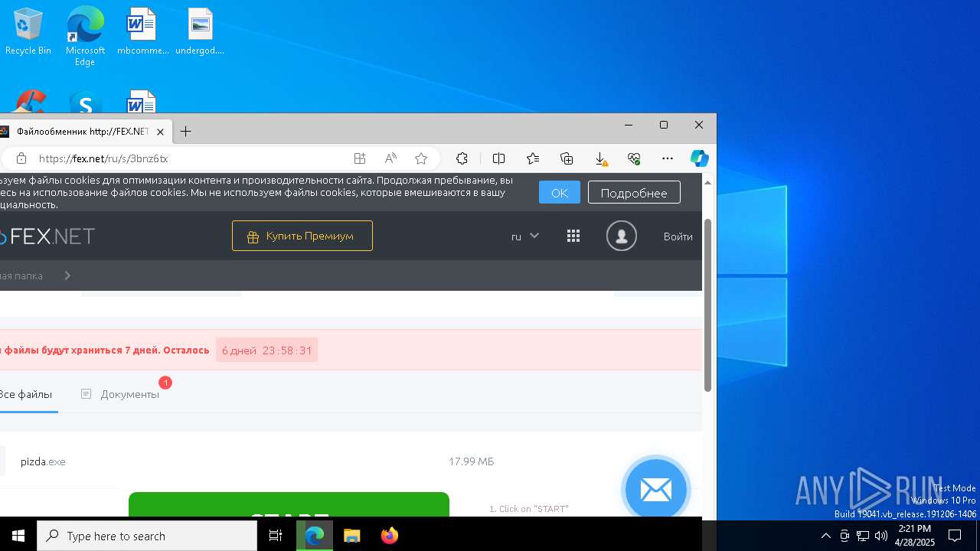980x551 pixels.
Task: Open Split screen view in Edge
Action: tap(498, 158)
